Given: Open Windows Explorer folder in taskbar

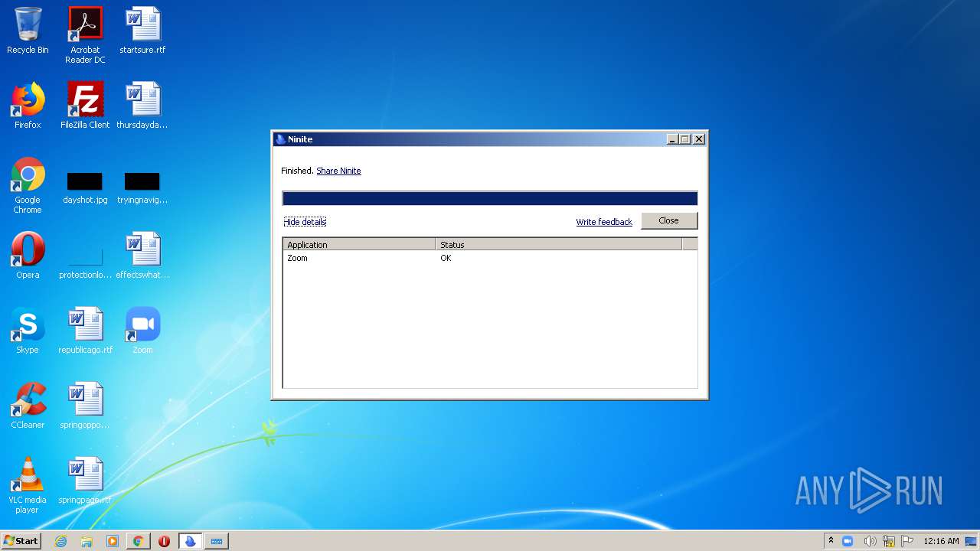Looking at the screenshot, I should pos(87,541).
